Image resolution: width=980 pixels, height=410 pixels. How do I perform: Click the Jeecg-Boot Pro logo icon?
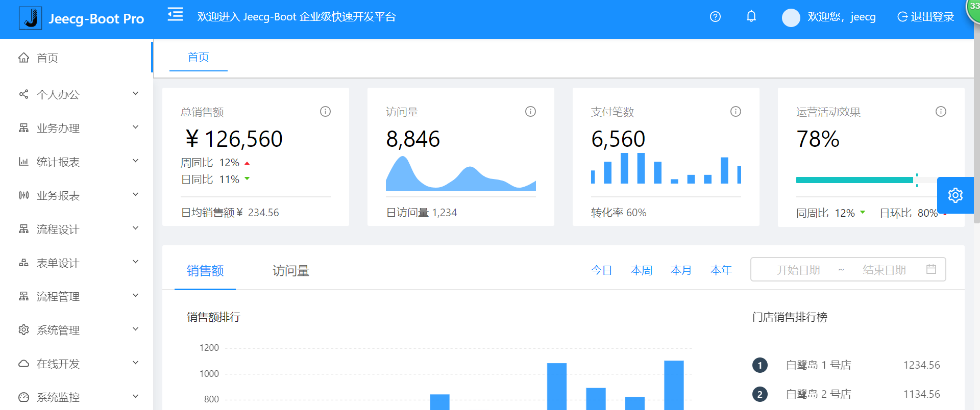click(30, 18)
